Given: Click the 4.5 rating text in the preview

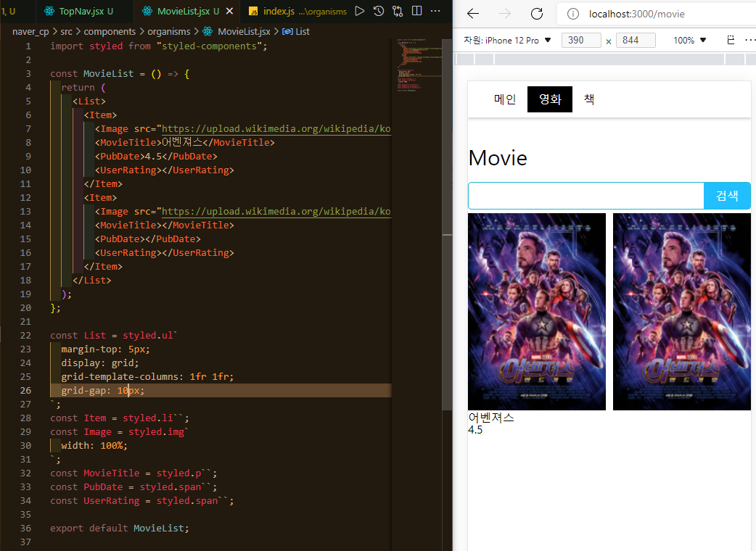Looking at the screenshot, I should (475, 430).
